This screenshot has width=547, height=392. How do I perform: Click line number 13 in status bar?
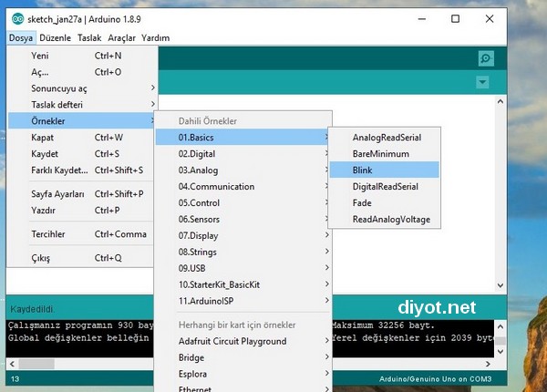tap(15, 379)
